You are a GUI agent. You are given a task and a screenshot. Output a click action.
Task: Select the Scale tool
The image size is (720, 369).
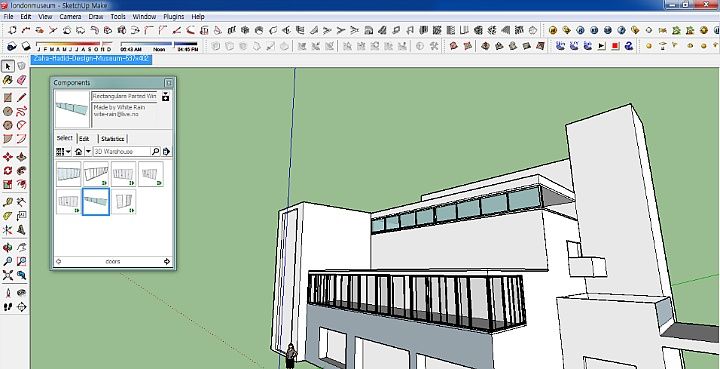(8, 184)
